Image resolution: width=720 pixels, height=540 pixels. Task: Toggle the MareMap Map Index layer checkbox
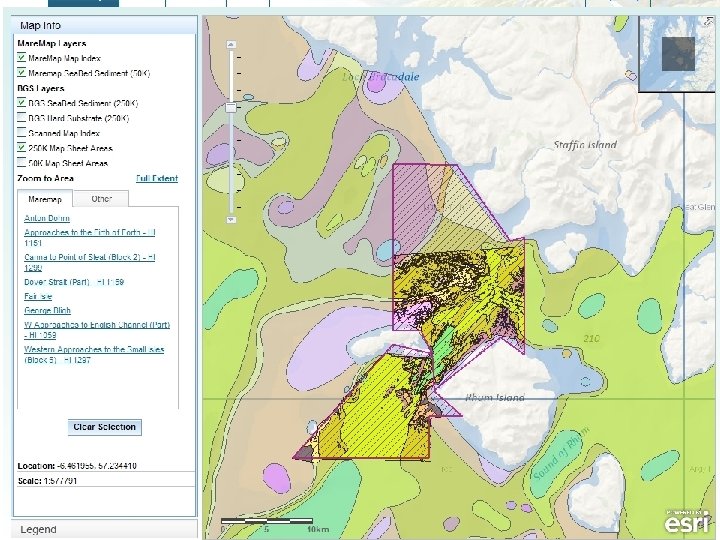(x=21, y=57)
